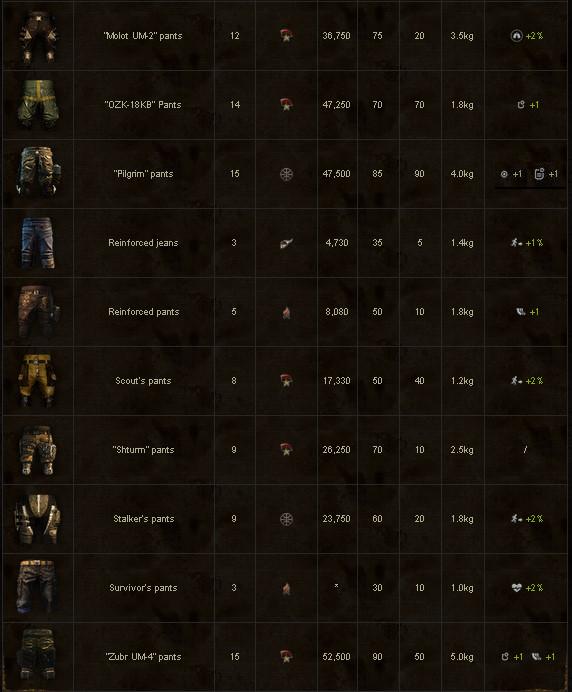Click the "Pilgrim" pants faction wheel icon

pyautogui.click(x=286, y=174)
